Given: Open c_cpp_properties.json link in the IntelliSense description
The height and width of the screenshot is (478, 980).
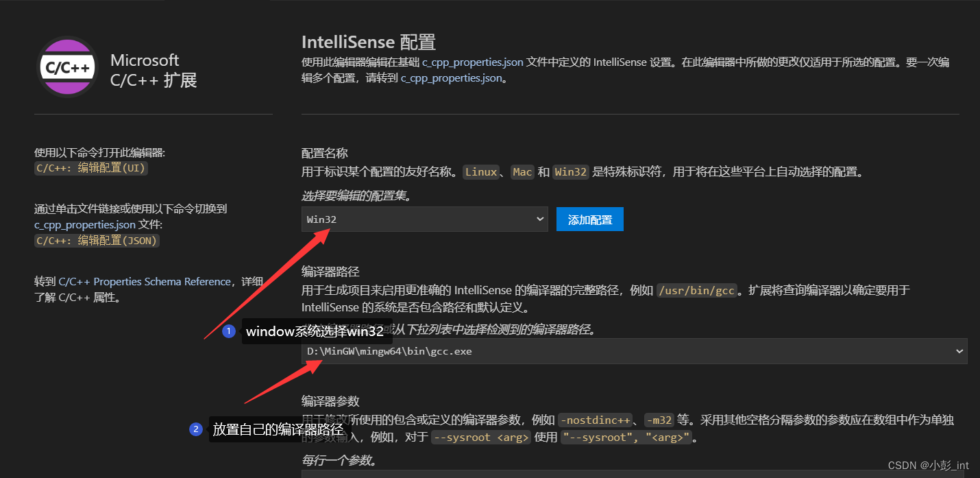Looking at the screenshot, I should tap(473, 62).
